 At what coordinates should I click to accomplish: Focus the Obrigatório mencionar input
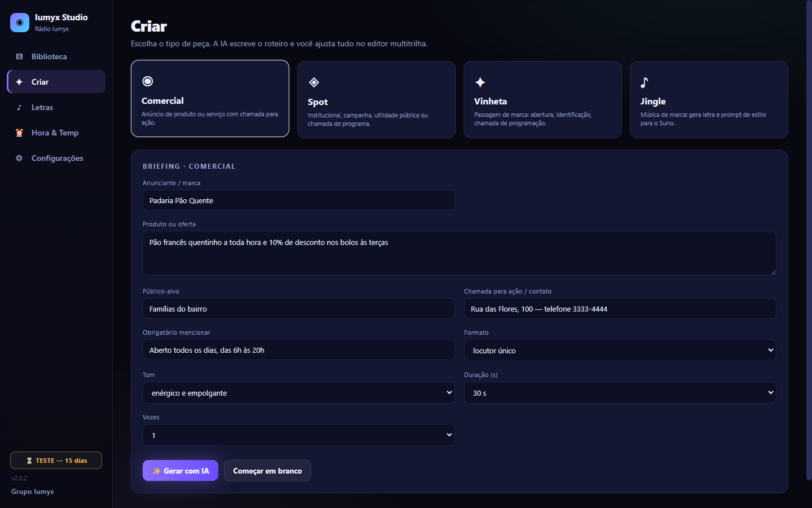point(298,350)
